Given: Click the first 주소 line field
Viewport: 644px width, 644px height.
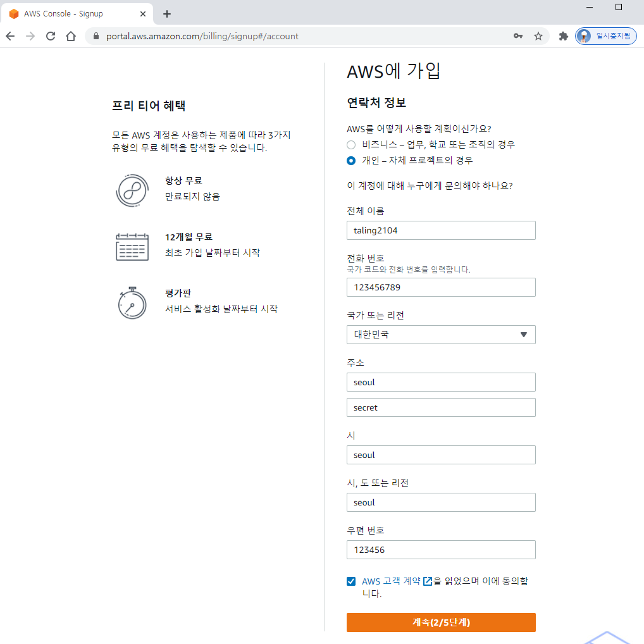Looking at the screenshot, I should click(441, 382).
